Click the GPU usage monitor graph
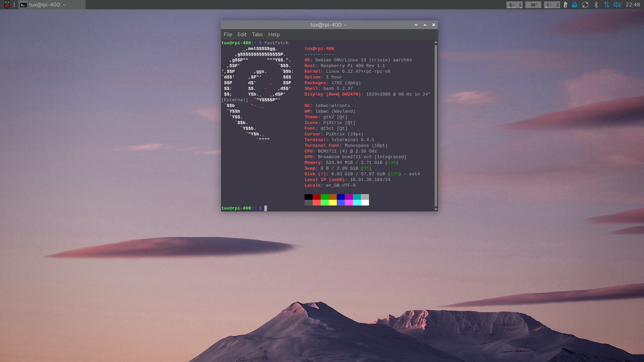Image resolution: width=644 pixels, height=362 pixels. pos(515,5)
